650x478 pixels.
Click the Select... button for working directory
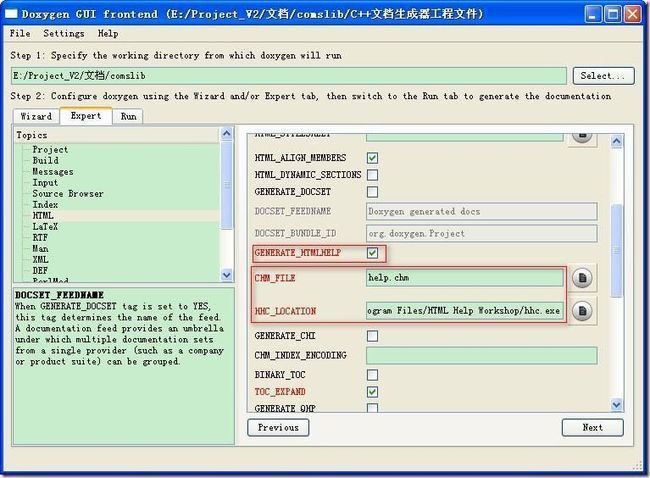point(603,76)
